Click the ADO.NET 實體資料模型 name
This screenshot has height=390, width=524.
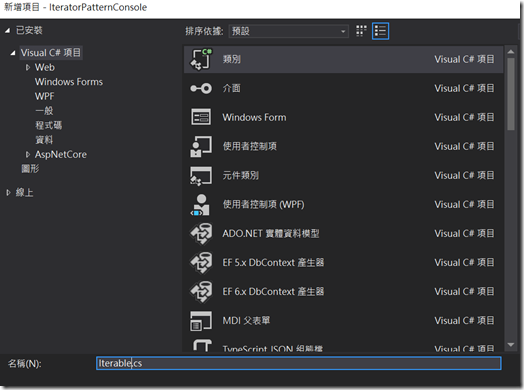coord(271,234)
